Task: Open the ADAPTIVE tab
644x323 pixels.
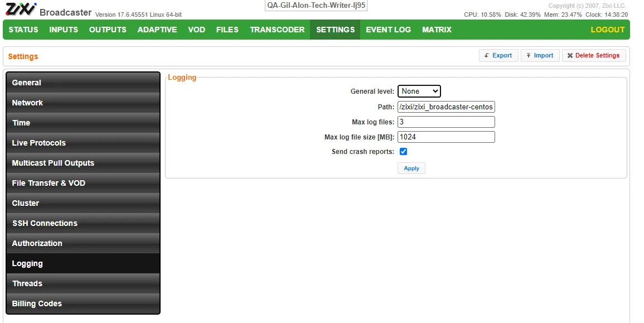Action: pos(157,30)
